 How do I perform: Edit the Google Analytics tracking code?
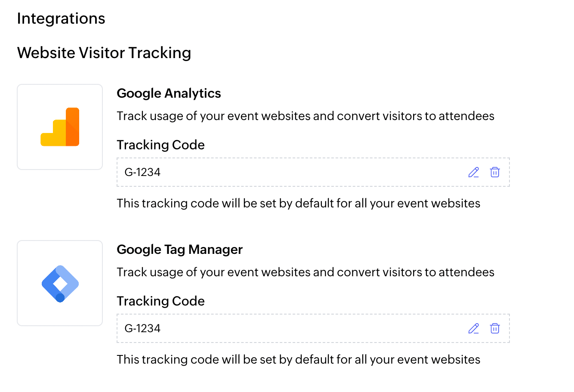click(x=473, y=173)
